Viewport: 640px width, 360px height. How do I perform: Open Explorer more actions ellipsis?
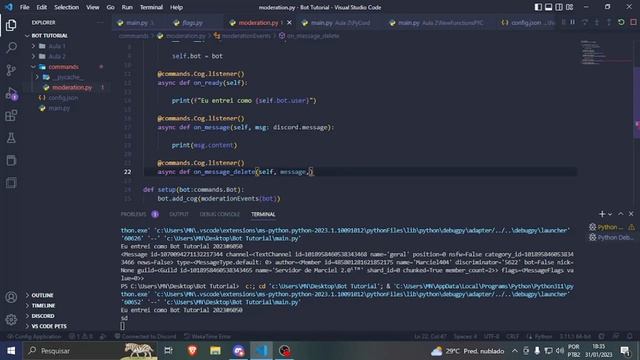[100, 22]
